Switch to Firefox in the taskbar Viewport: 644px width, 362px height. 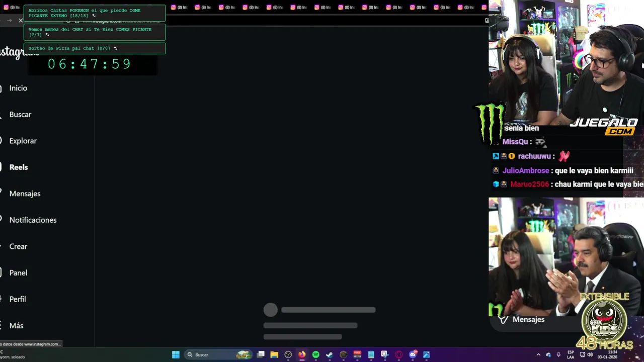302,354
